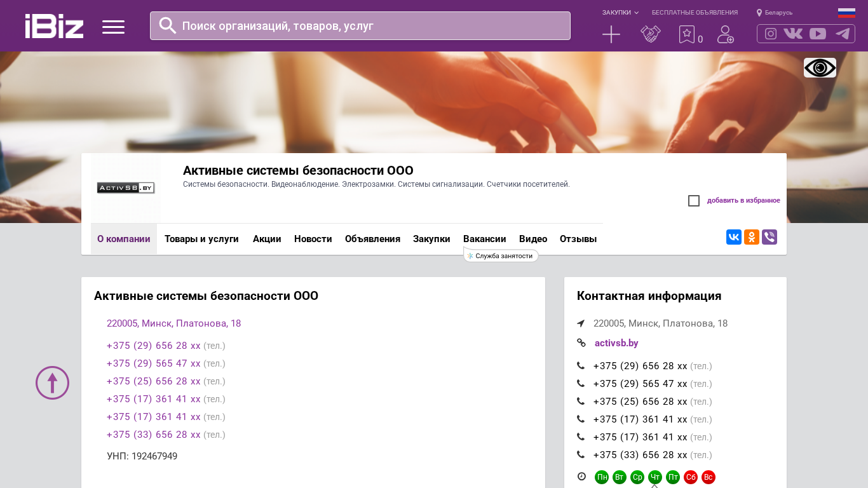This screenshot has width=868, height=488.
Task: Click the plus add icon in header
Action: click(611, 34)
